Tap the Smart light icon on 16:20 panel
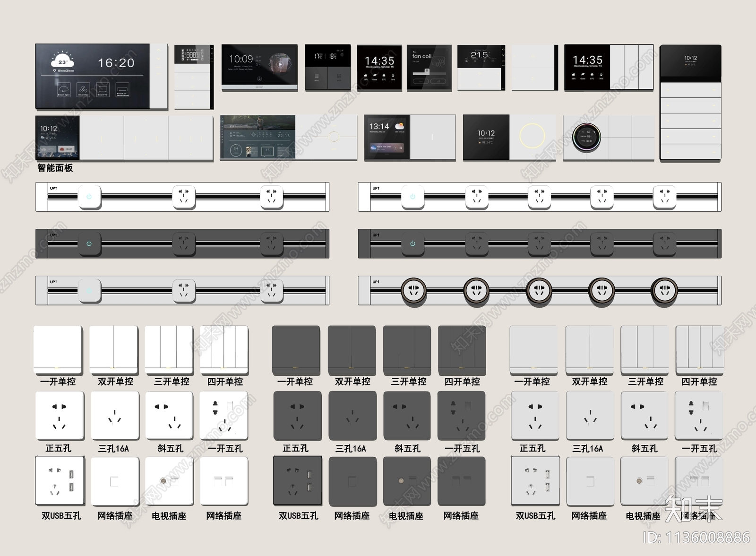Image resolution: width=756 pixels, height=556 pixels. [64, 90]
